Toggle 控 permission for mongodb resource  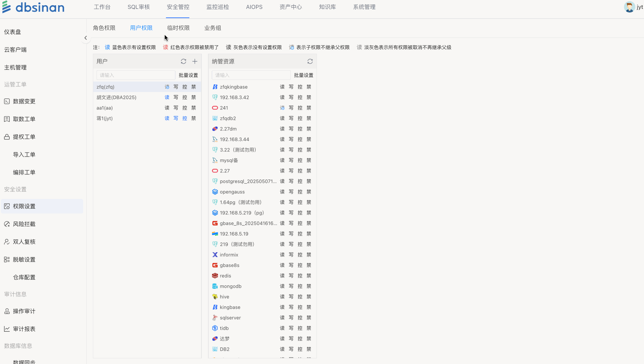pyautogui.click(x=300, y=286)
